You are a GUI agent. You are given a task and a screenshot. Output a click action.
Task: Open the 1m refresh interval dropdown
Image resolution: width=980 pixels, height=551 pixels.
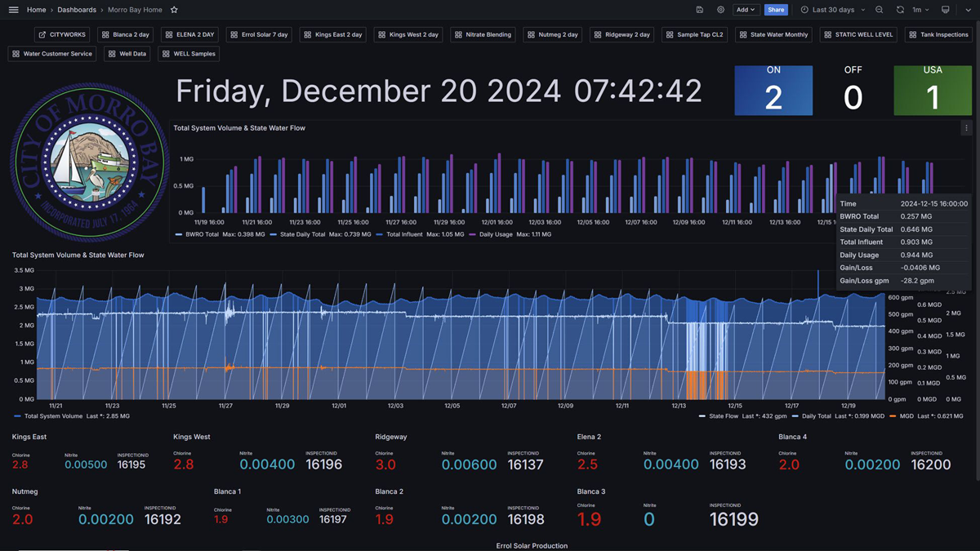(920, 10)
